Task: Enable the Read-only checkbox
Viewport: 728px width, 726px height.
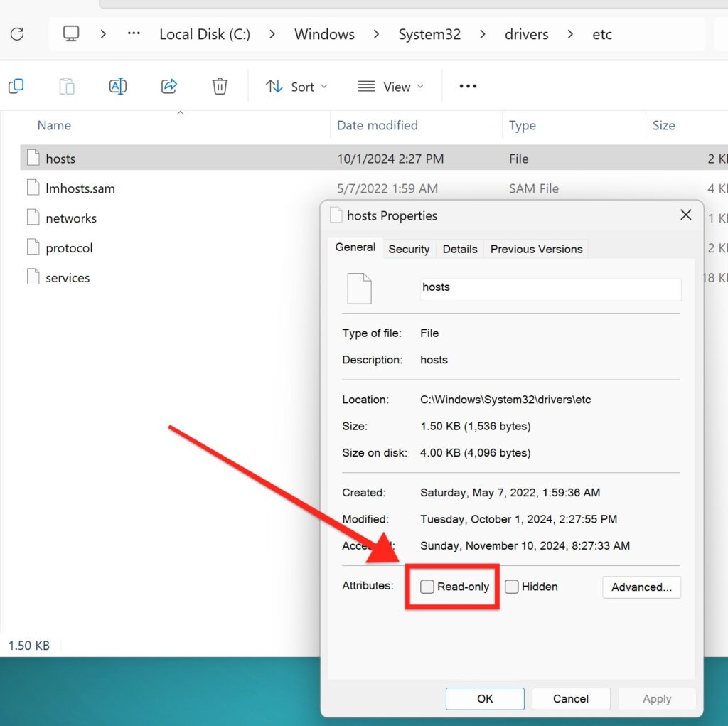Action: [x=427, y=587]
